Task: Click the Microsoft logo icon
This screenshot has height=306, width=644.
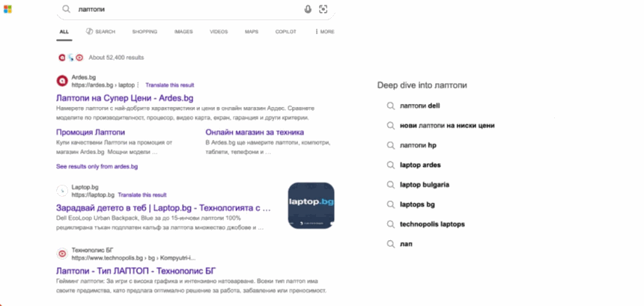Action: click(x=7, y=9)
